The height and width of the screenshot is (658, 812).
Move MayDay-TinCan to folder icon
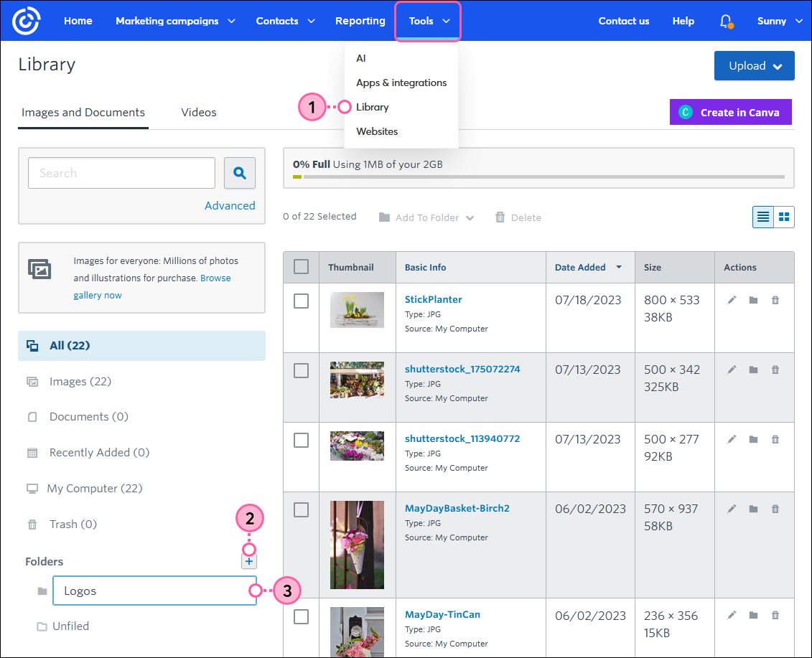[x=753, y=615]
